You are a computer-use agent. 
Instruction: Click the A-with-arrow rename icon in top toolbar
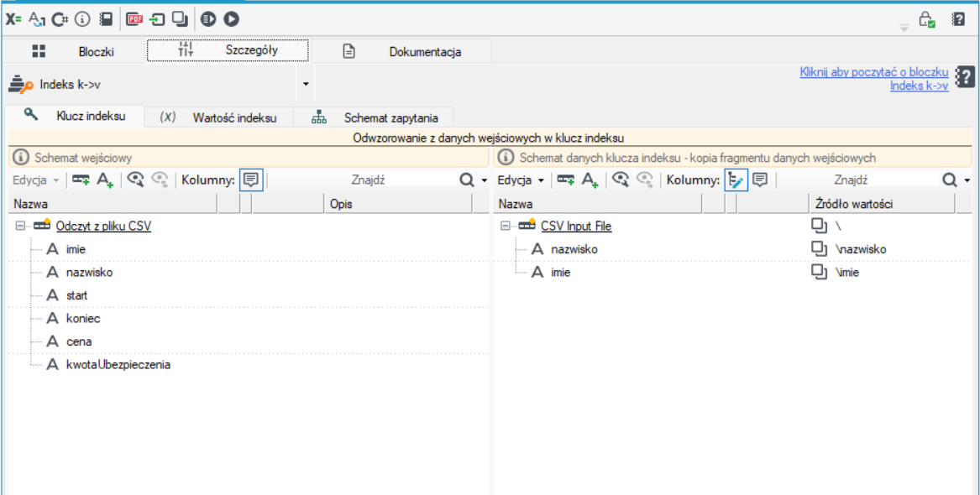[38, 19]
